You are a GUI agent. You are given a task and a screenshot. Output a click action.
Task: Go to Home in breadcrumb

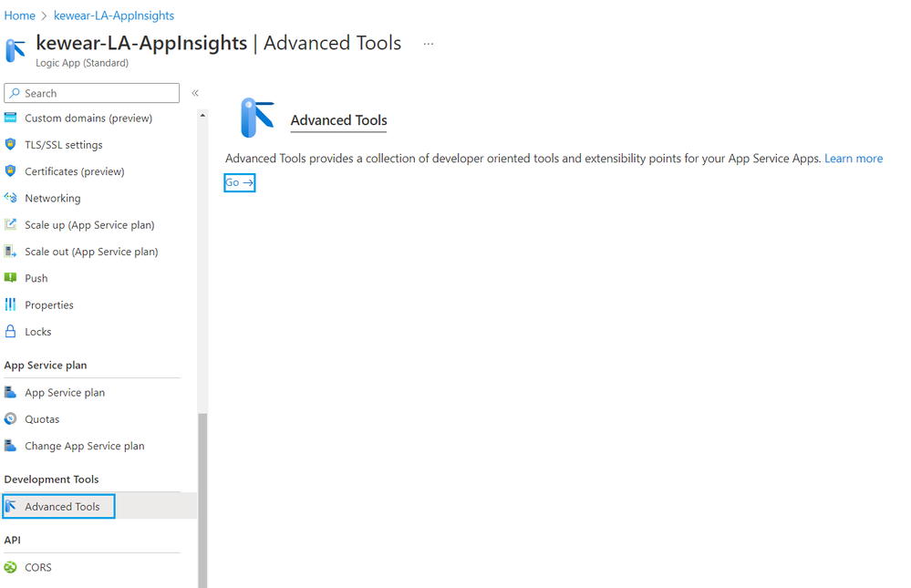[x=20, y=15]
